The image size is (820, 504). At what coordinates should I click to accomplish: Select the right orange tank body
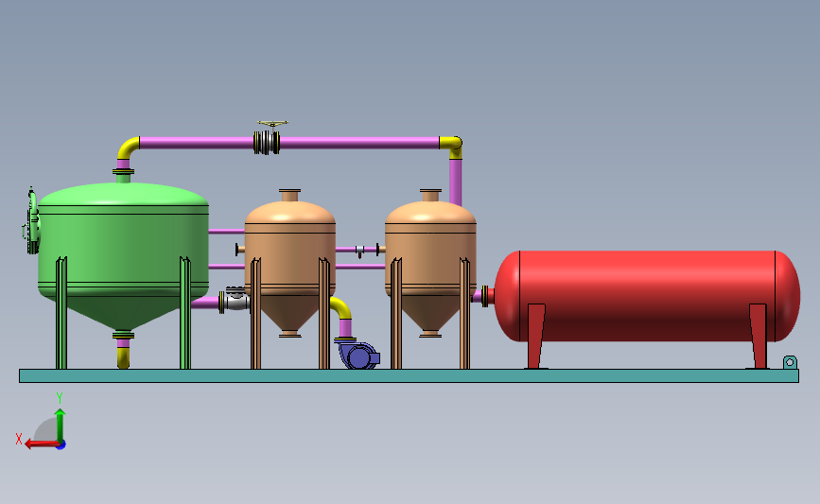(x=430, y=261)
